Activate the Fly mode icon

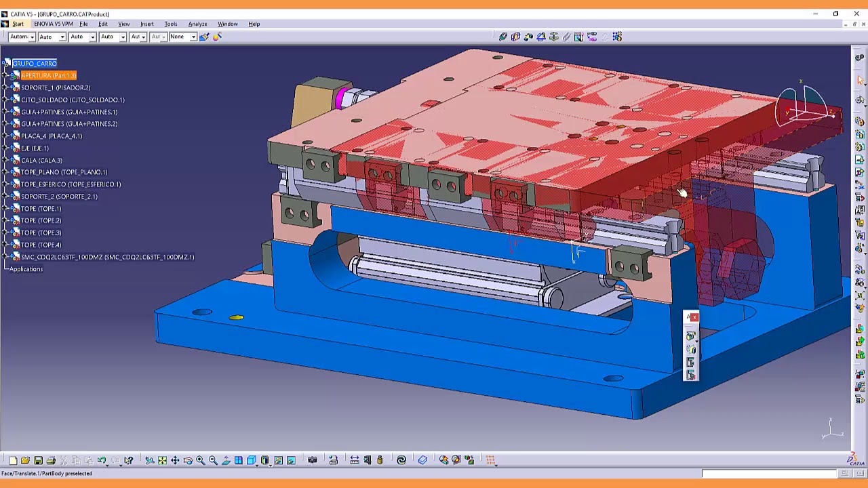tap(149, 460)
